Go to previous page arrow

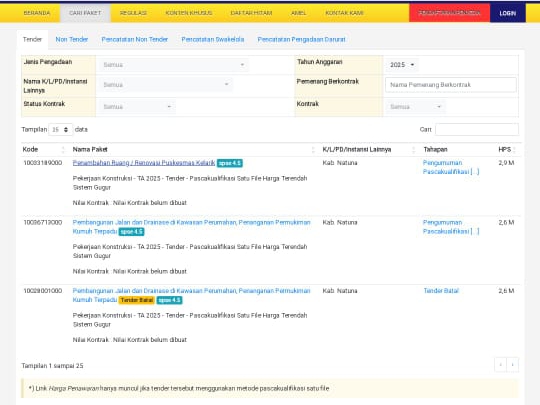coord(500,365)
